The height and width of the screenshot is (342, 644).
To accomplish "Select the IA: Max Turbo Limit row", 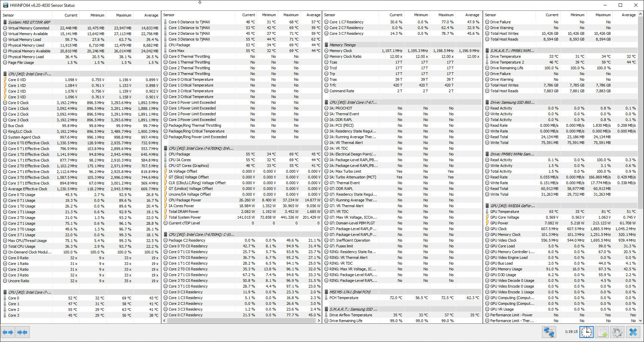I will coord(402,171).
